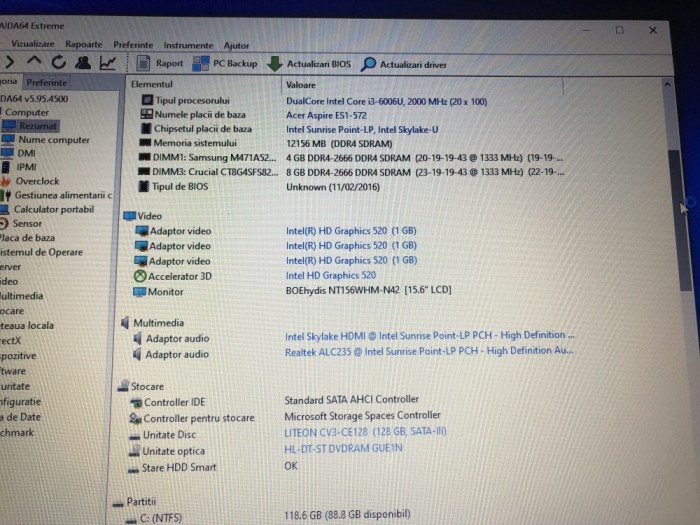Select Nume computer tree item
This screenshot has height=525, width=700.
[x=54, y=140]
